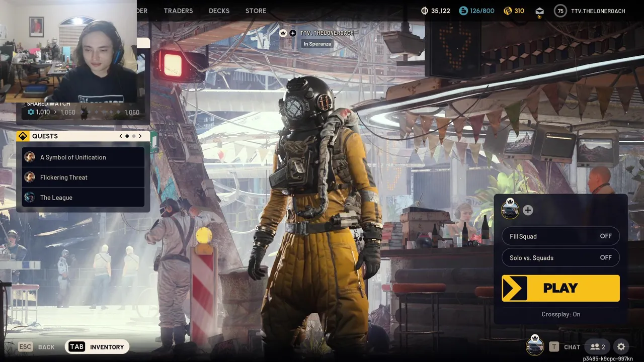Open the settings gear
This screenshot has height=362, width=644.
(x=621, y=347)
